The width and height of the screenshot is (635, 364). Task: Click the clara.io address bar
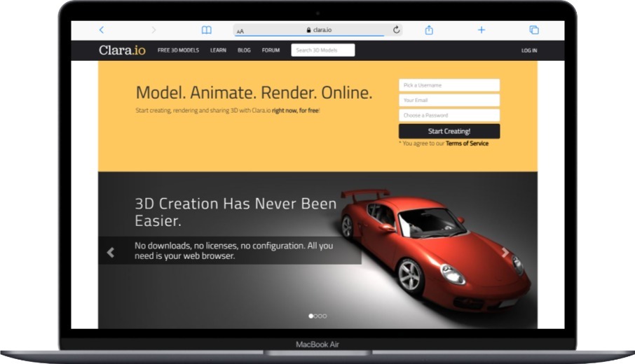pos(318,30)
